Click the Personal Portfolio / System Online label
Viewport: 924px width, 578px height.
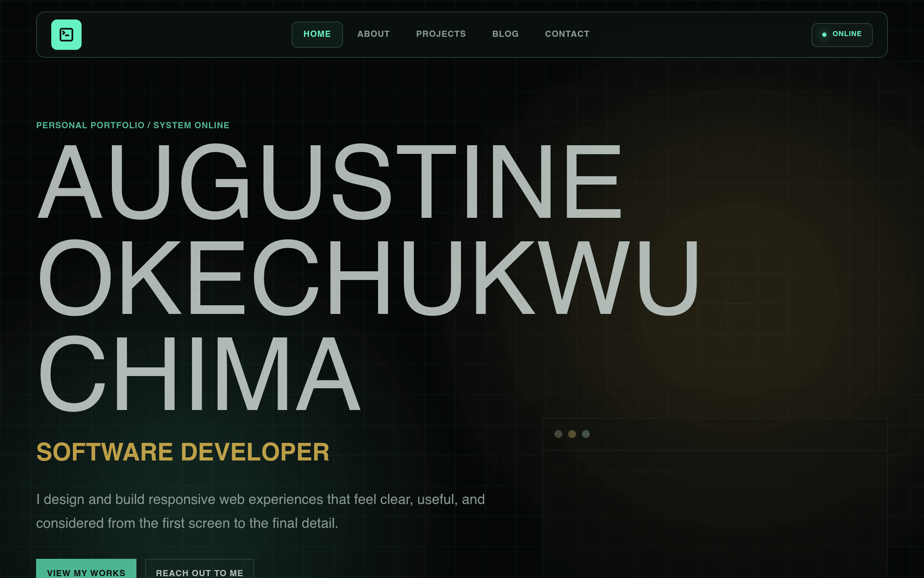pos(132,125)
